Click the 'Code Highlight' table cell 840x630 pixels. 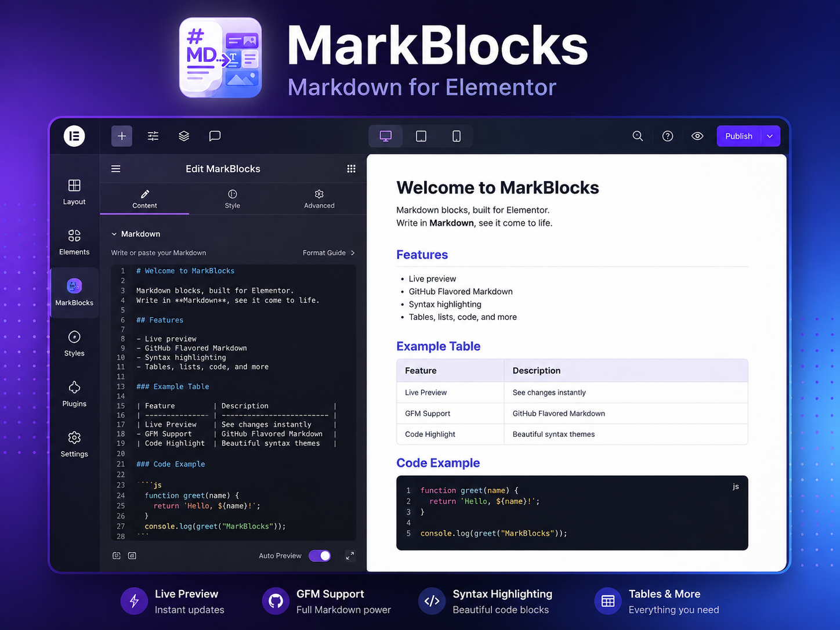pyautogui.click(x=450, y=435)
